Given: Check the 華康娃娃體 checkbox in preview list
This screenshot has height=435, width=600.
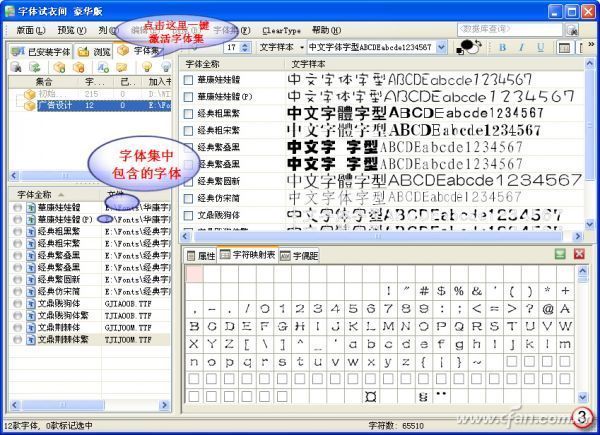Looking at the screenshot, I should pyautogui.click(x=188, y=80).
